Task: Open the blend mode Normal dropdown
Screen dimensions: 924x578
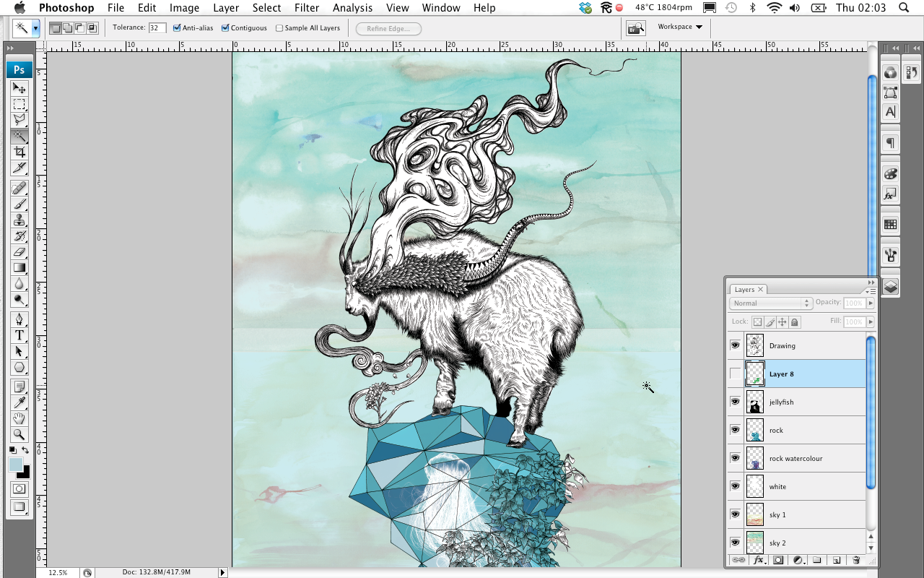Action: [771, 303]
